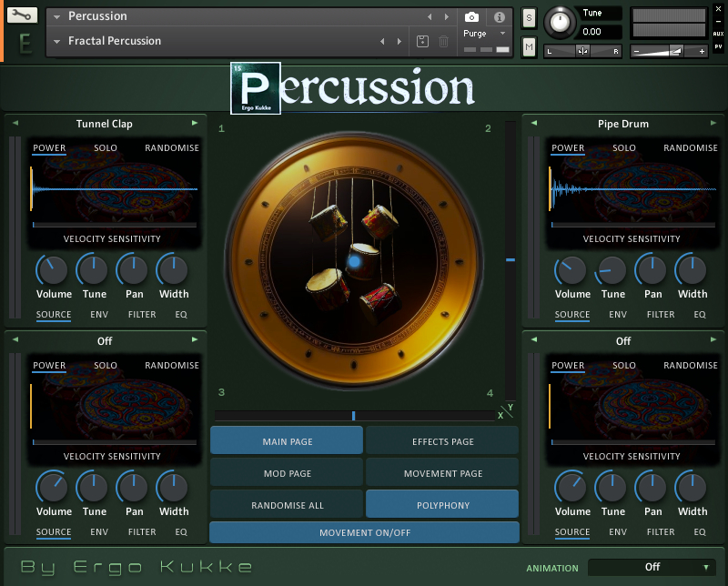Click the save snapshot disk icon
728x586 pixels.
[422, 41]
